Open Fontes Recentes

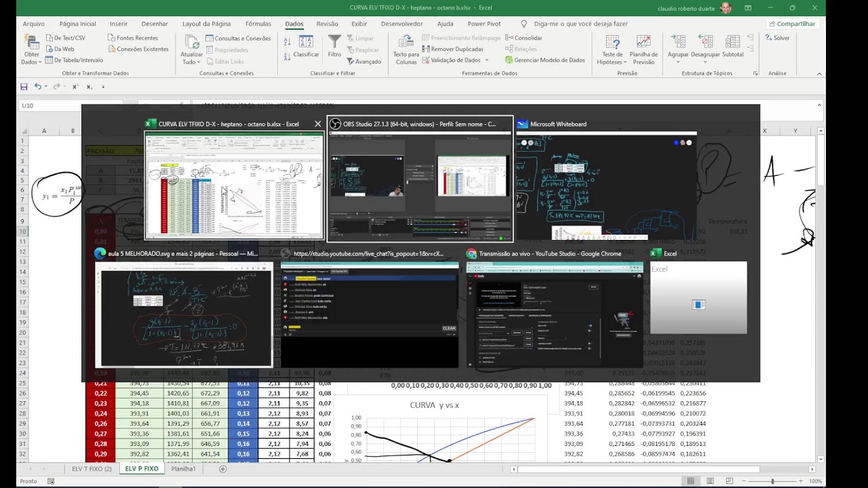(132, 38)
